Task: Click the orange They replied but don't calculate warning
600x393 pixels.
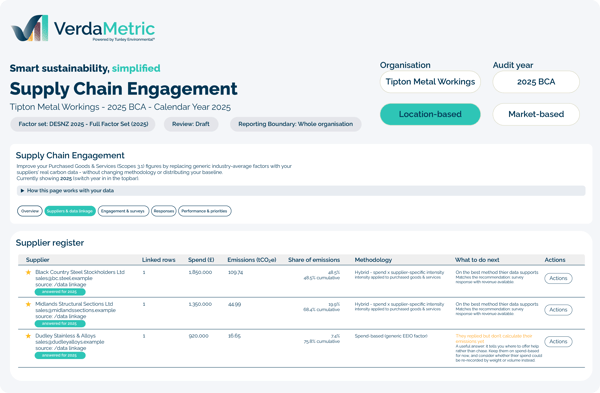Action: coord(494,338)
